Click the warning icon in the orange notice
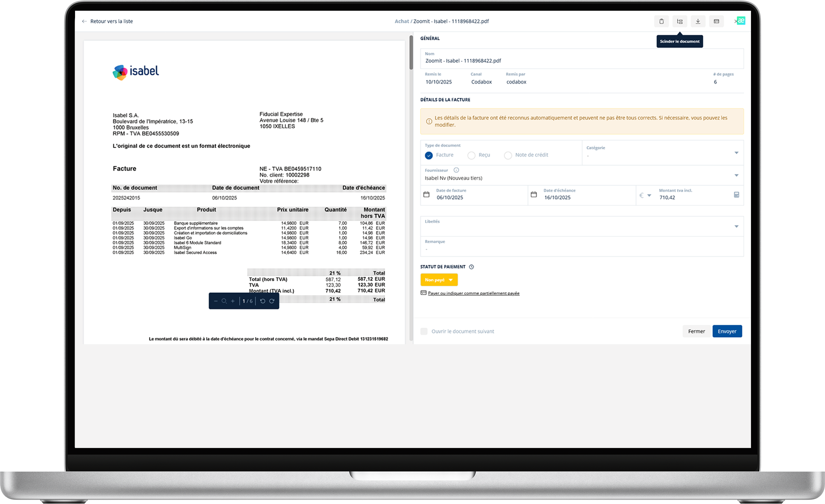The height and width of the screenshot is (504, 825). tap(429, 121)
